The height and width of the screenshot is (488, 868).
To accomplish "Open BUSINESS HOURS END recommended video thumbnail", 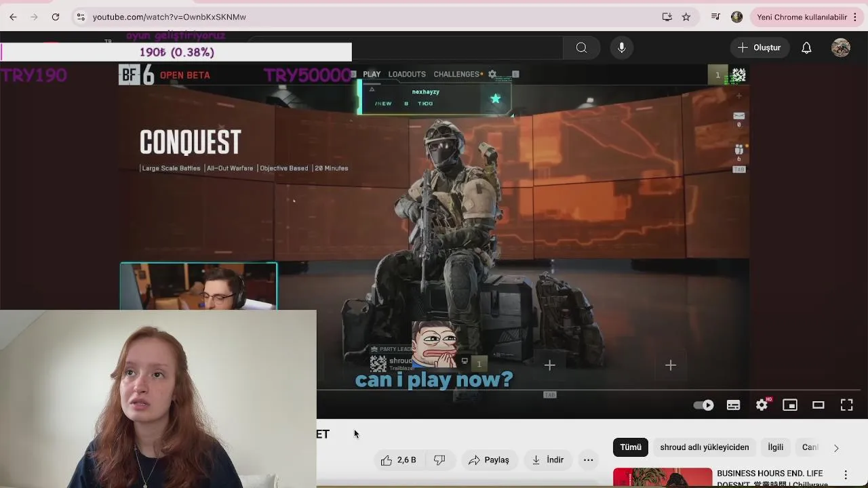I will tap(663, 478).
